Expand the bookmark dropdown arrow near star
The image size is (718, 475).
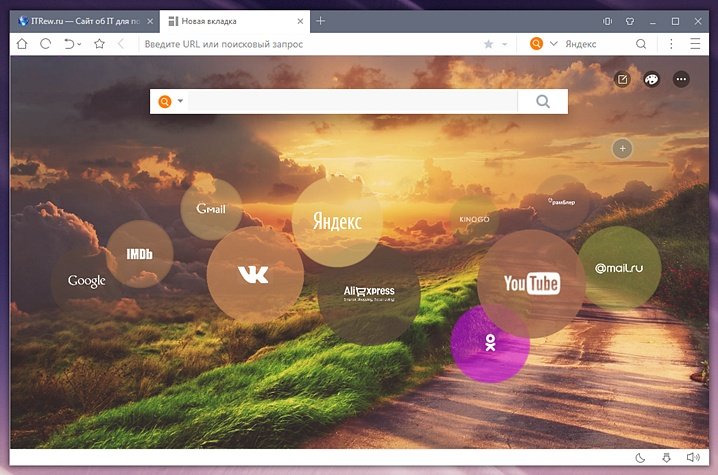505,44
